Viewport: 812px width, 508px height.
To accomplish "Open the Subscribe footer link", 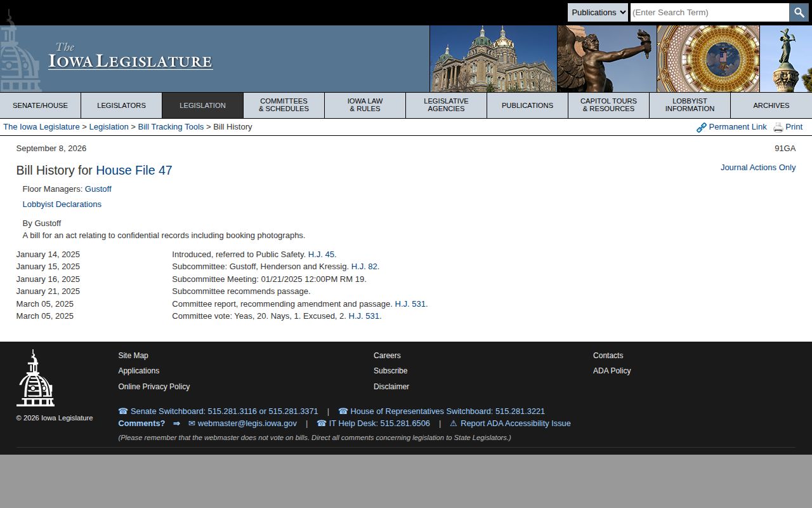I will pyautogui.click(x=390, y=371).
